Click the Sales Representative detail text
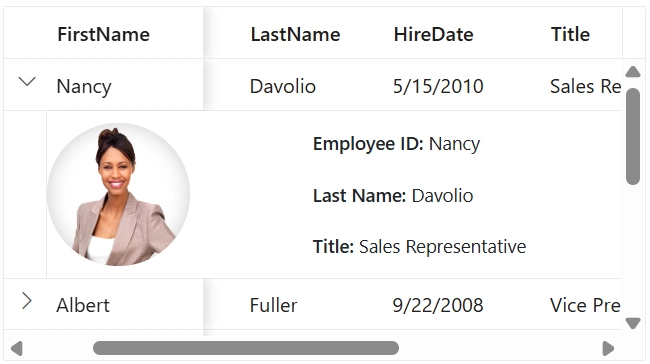This screenshot has width=650, height=364. tap(442, 246)
